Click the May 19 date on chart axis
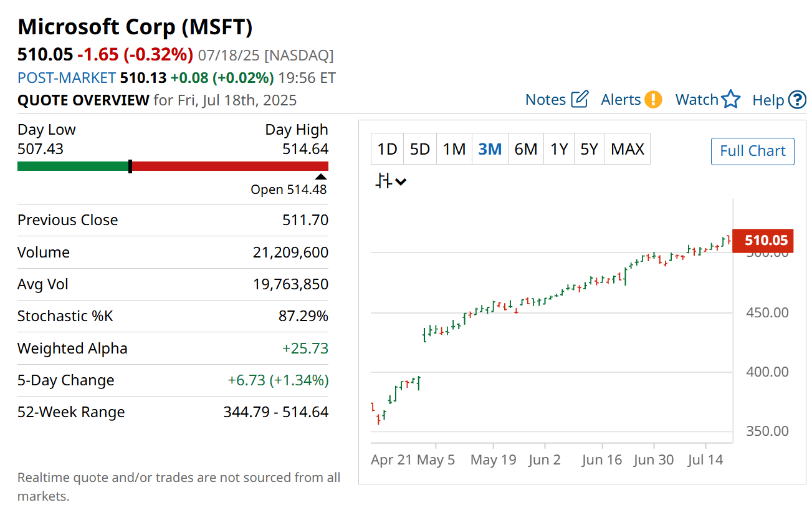Viewport: 812px width, 510px height. 494,460
